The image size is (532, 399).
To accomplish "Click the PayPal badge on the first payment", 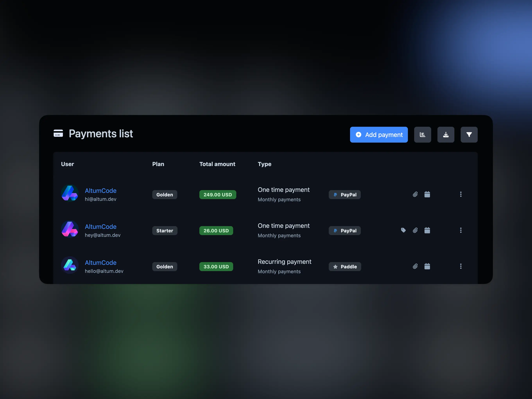I will [x=345, y=194].
